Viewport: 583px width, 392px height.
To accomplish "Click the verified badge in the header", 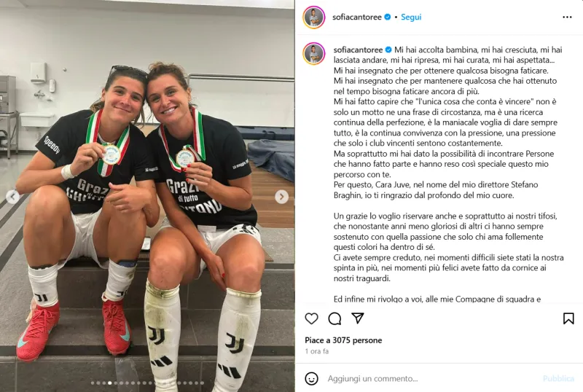I will 388,17.
